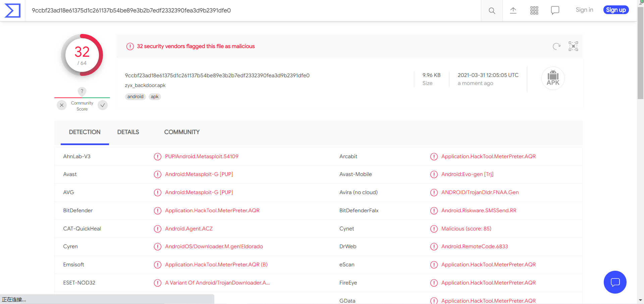Select the apk tag
Screen dimensions: 644x304
point(155,97)
